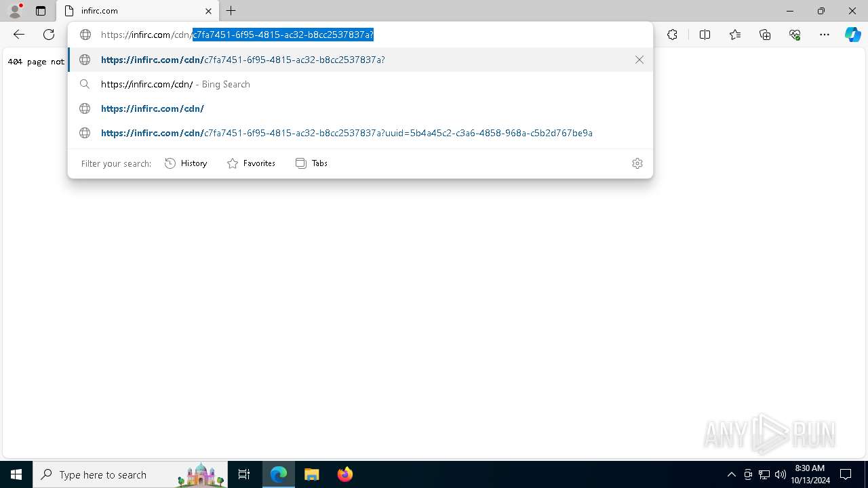This screenshot has height=488, width=868.
Task: Launch Firefox from the taskbar
Action: point(345,474)
